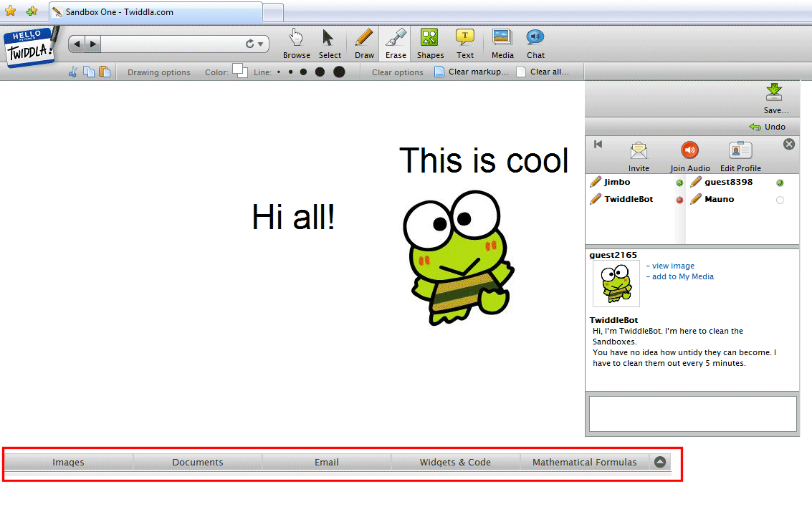Click the yellow favorites star icon

(x=10, y=11)
